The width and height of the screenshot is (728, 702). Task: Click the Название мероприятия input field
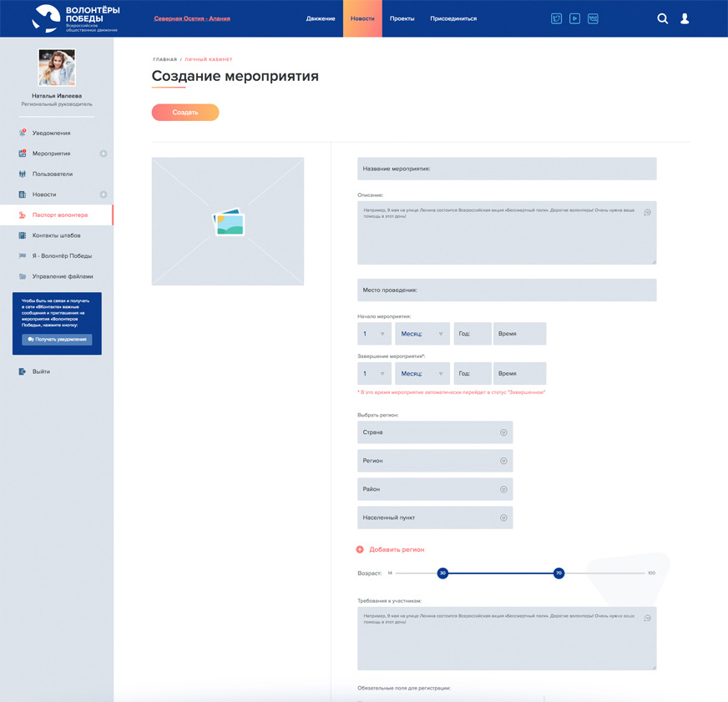[507, 169]
